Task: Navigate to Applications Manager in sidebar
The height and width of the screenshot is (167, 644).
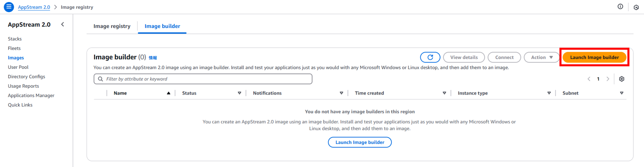Action: tap(31, 95)
